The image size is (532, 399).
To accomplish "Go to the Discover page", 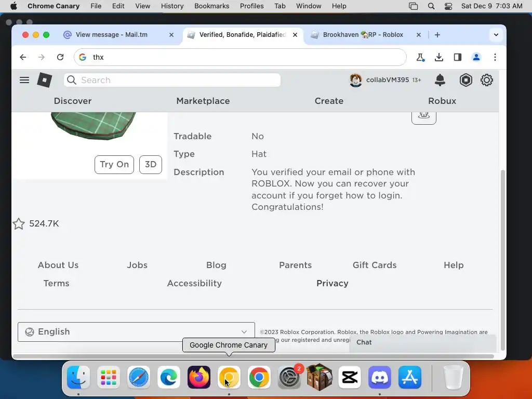I will (73, 101).
